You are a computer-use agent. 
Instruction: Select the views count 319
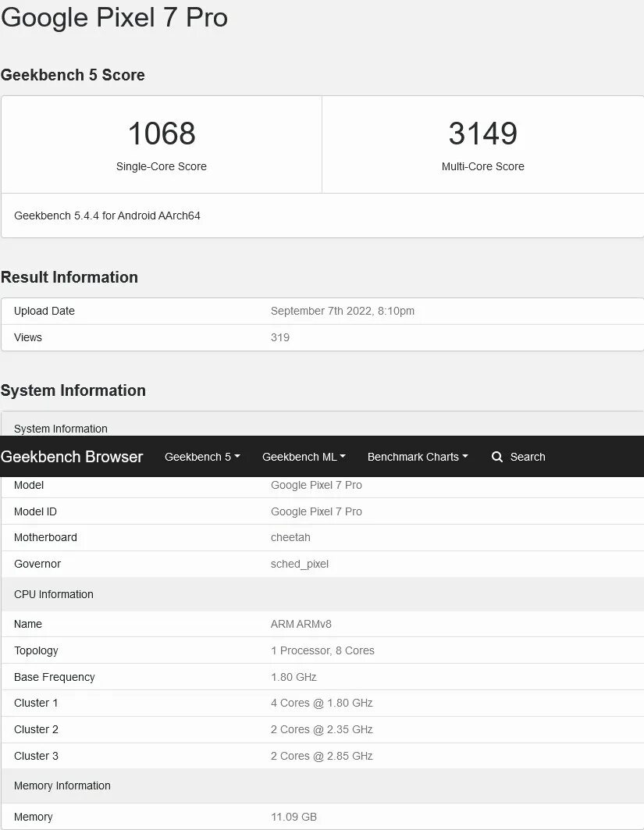point(280,337)
